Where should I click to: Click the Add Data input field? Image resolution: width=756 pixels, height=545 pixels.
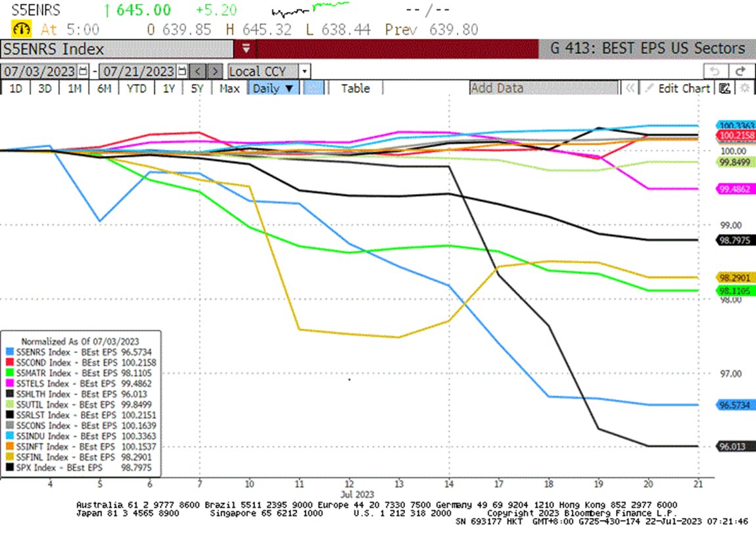click(544, 88)
